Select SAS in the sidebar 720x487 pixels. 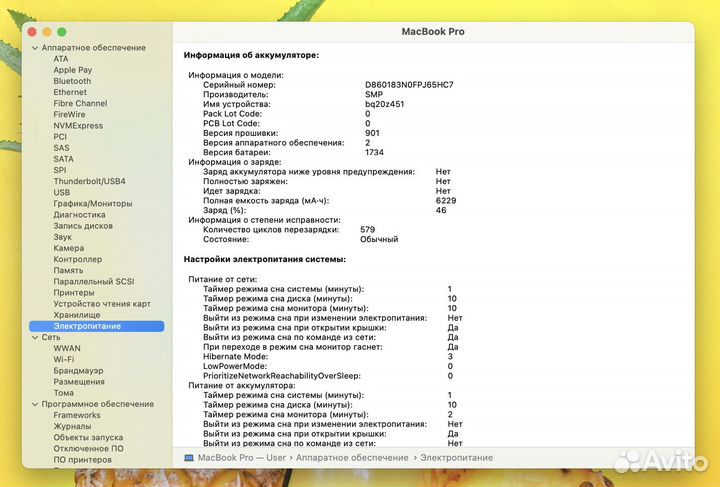tap(62, 148)
